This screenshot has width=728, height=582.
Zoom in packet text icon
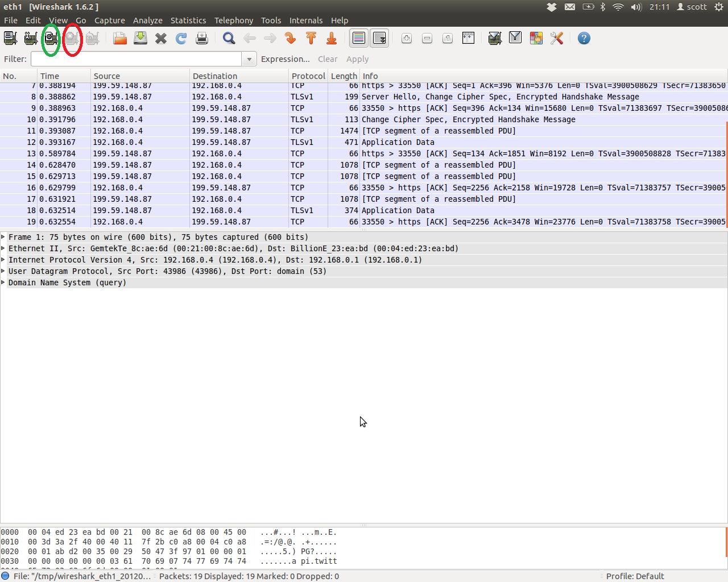click(x=407, y=38)
